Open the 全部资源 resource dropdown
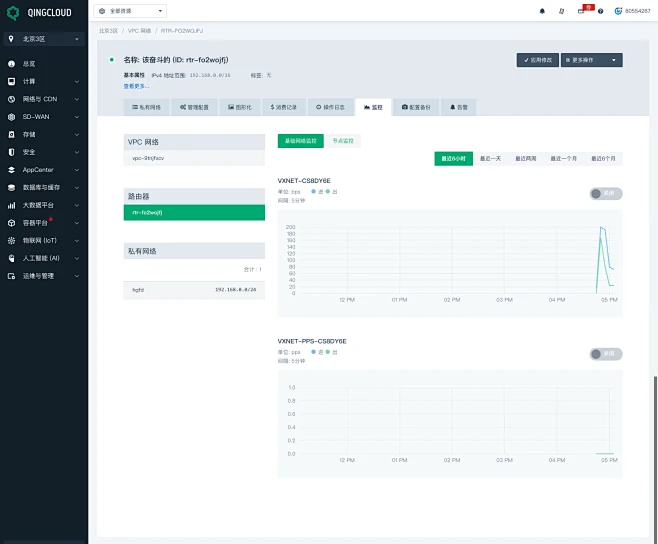 pos(132,11)
